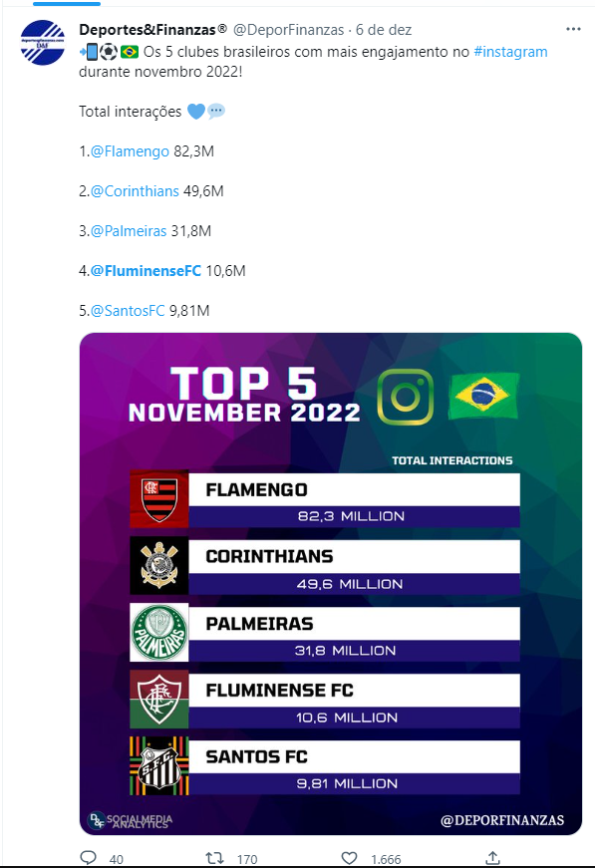Screen dimensions: 595x868
Task: Open the @FluminenseFC mention link
Action: coord(146,271)
